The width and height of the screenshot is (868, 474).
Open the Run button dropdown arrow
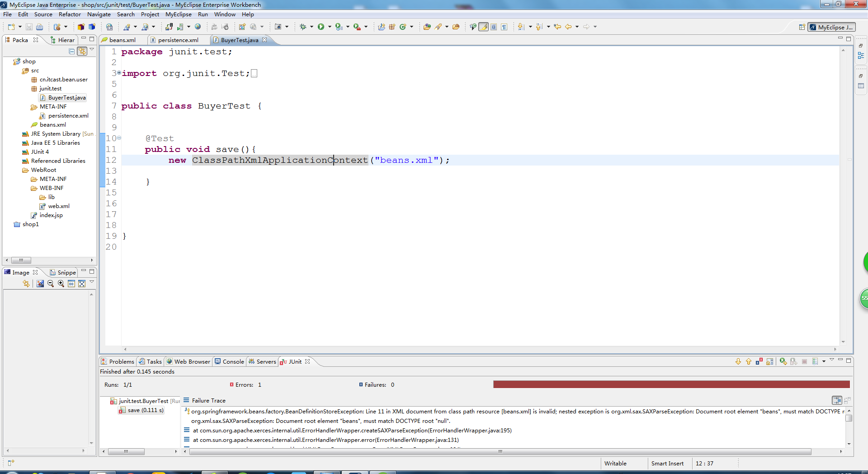point(330,27)
